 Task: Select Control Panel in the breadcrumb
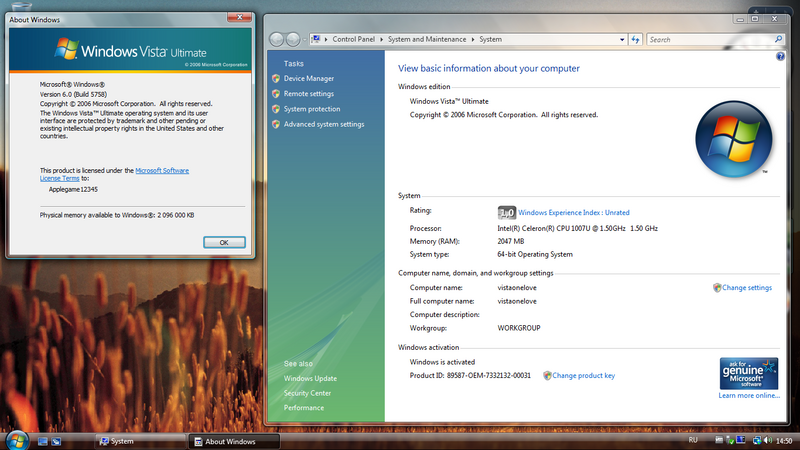(x=354, y=39)
